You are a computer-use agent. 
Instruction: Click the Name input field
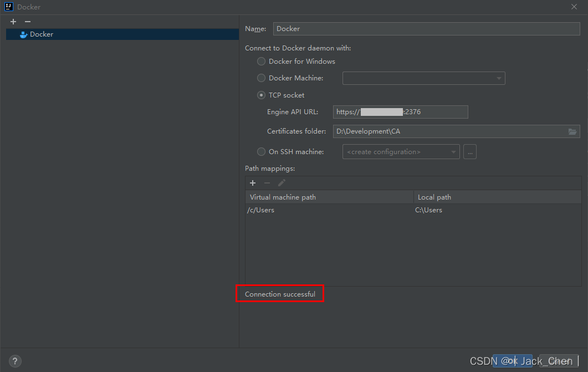426,29
